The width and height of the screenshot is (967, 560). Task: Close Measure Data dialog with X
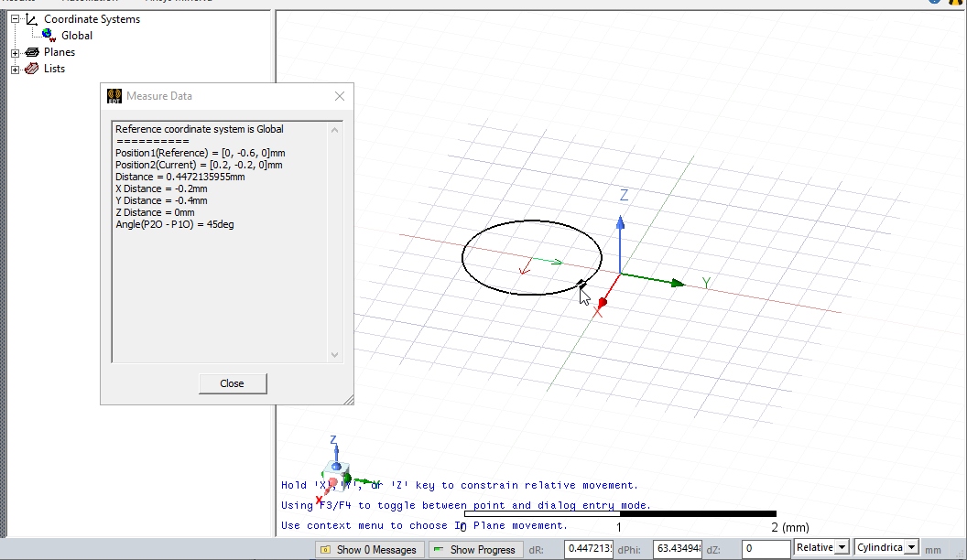[x=340, y=96]
